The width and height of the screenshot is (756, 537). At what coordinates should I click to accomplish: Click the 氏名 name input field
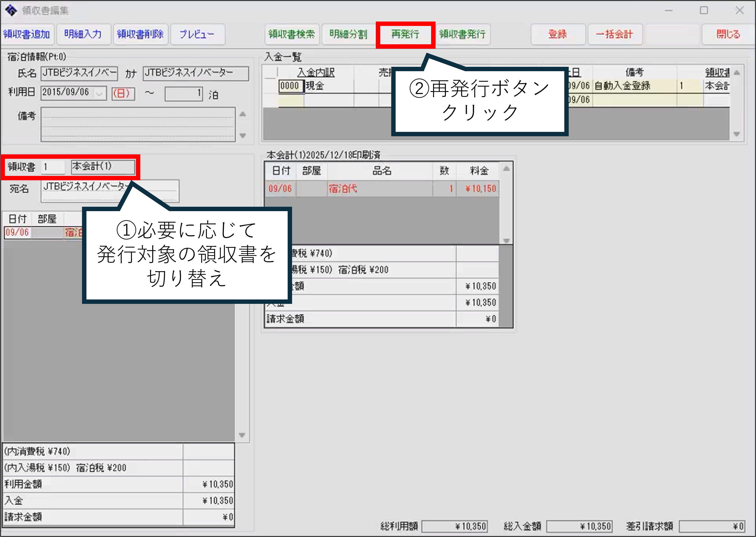click(79, 73)
